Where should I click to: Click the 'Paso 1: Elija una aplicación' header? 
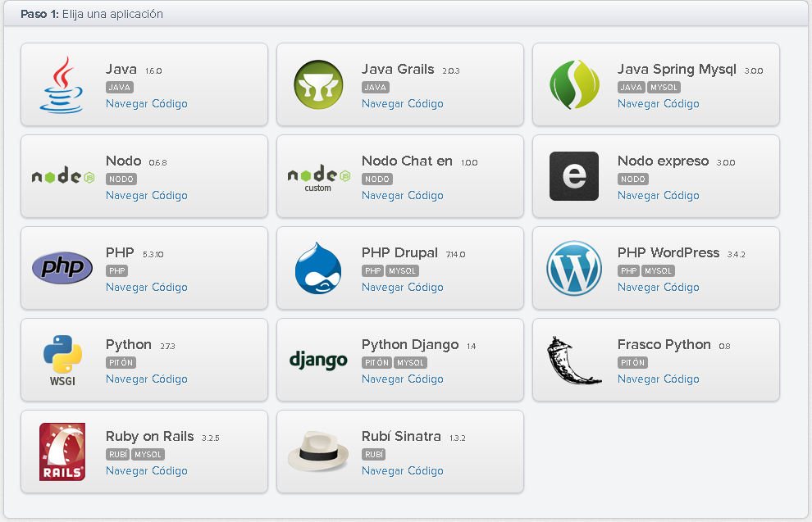point(92,14)
